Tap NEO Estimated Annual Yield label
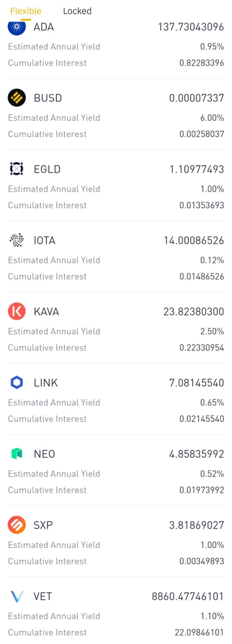Screen dimensions: 232x644 point(54,474)
